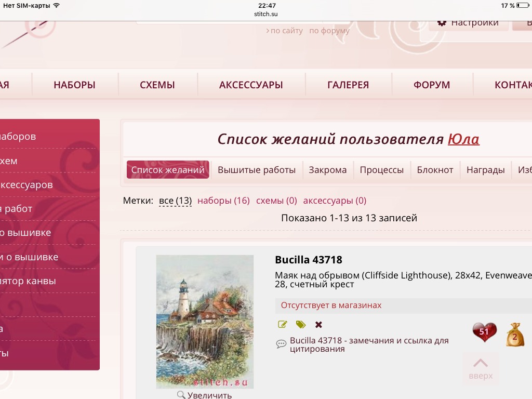Select the 'по форуму' search scope

[x=329, y=31]
